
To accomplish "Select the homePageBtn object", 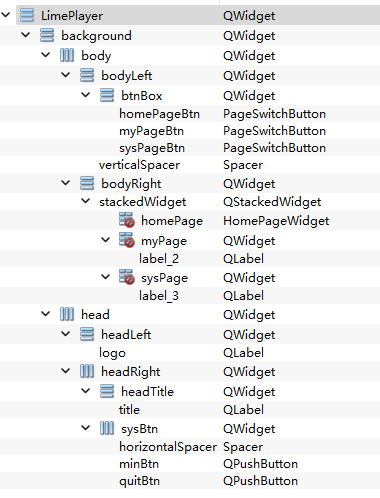I will point(159,114).
